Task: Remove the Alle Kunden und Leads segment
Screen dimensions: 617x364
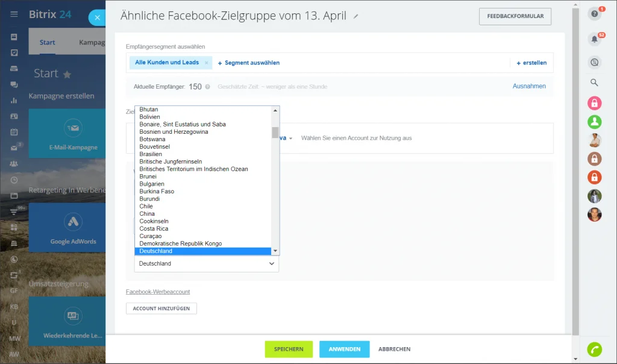Action: (206, 63)
